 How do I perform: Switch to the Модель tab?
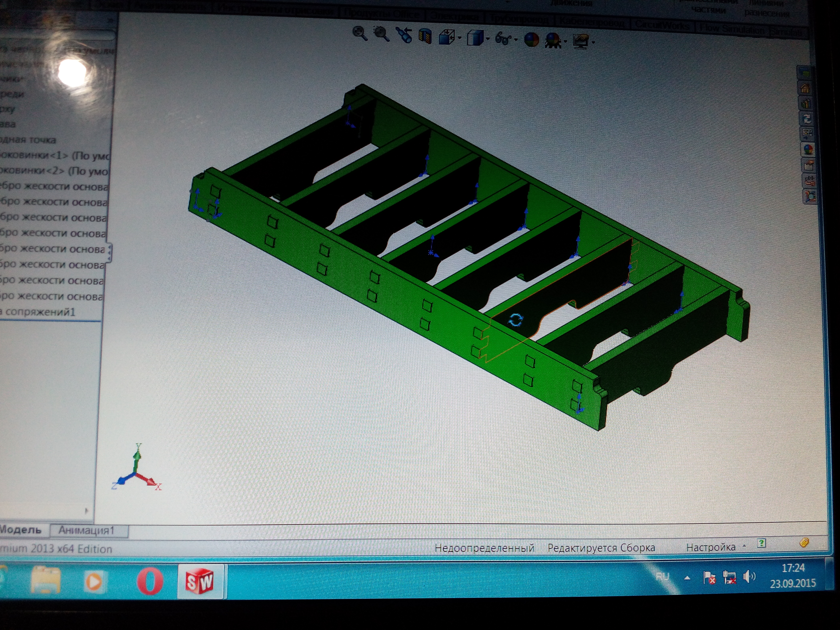click(x=21, y=530)
